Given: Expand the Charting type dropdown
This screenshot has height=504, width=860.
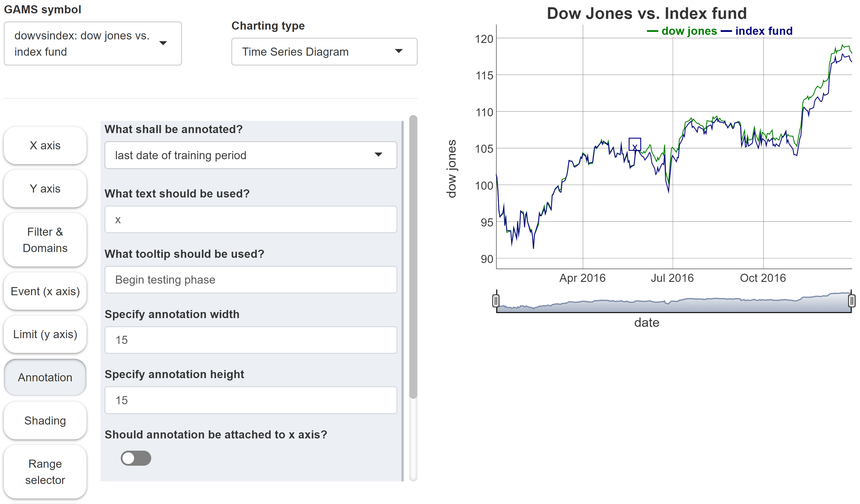Looking at the screenshot, I should point(324,52).
